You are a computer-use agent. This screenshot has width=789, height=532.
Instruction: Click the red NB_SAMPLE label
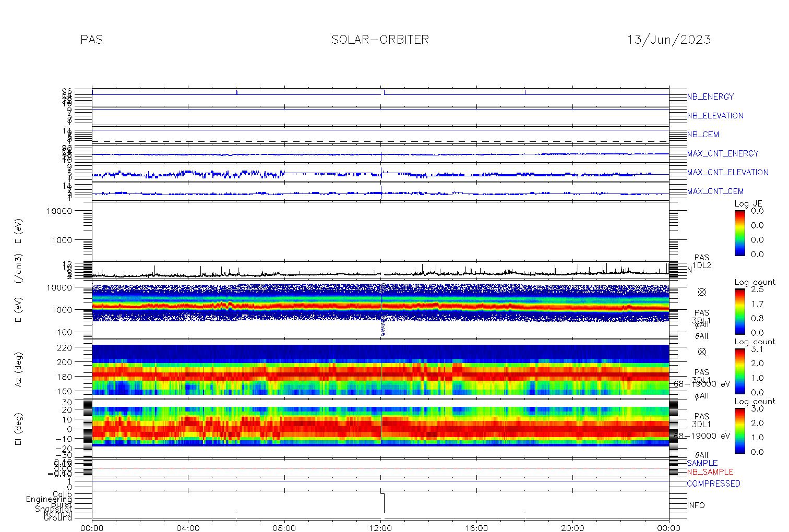710,472
